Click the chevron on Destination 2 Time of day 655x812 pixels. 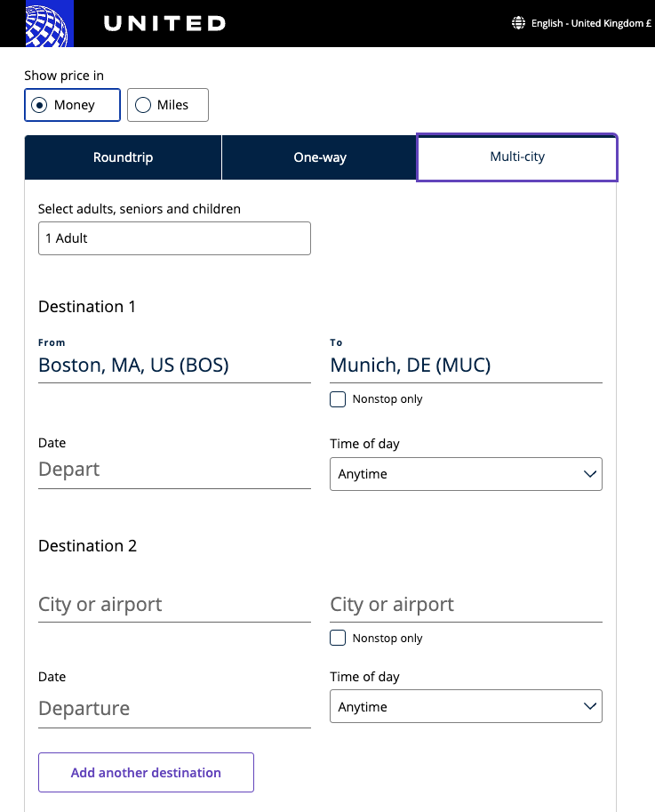tap(589, 706)
